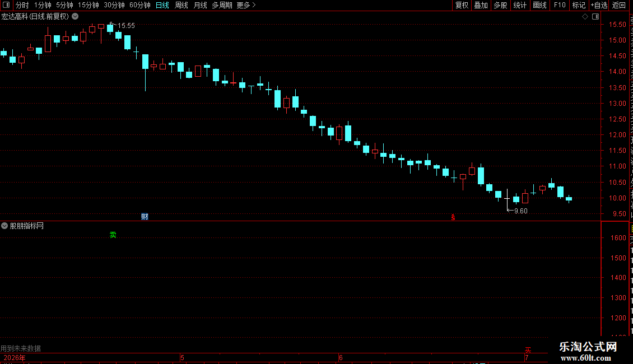Click the 标记 mark button
This screenshot has width=633, height=364.
pos(579,5)
